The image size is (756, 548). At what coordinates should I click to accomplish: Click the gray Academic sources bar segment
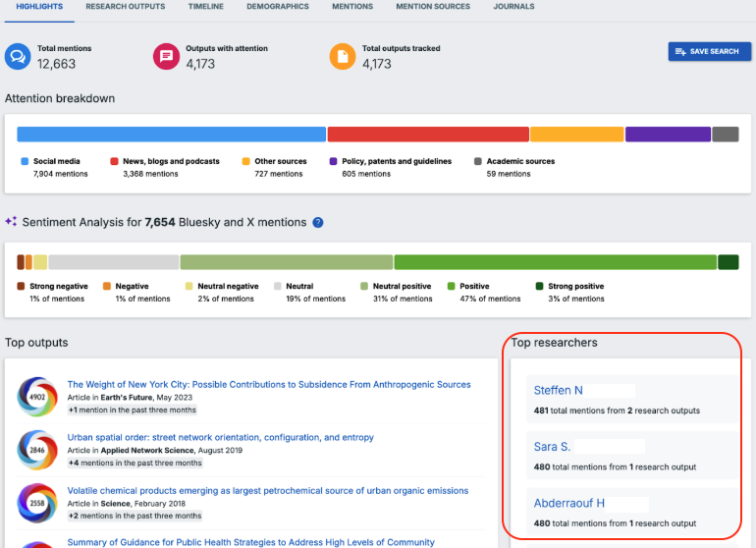coord(726,135)
